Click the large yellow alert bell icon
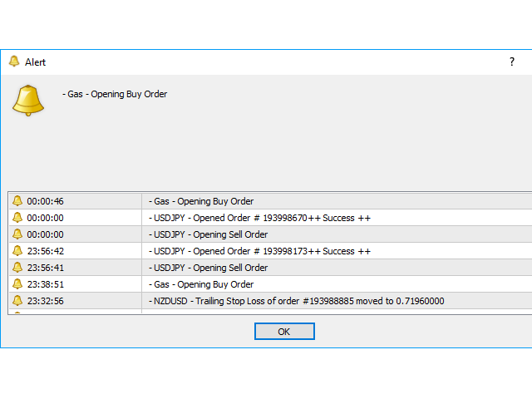 tap(27, 100)
